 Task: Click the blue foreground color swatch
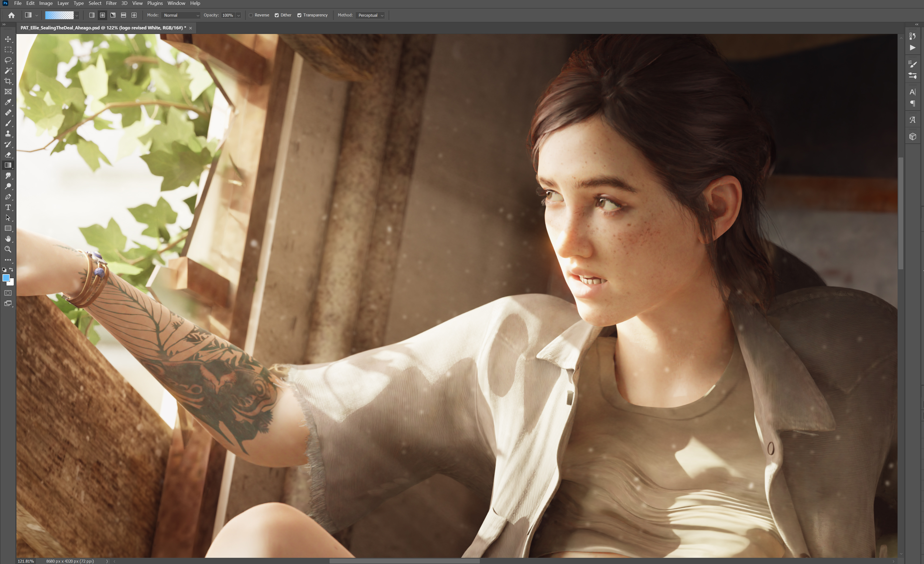pyautogui.click(x=6, y=278)
